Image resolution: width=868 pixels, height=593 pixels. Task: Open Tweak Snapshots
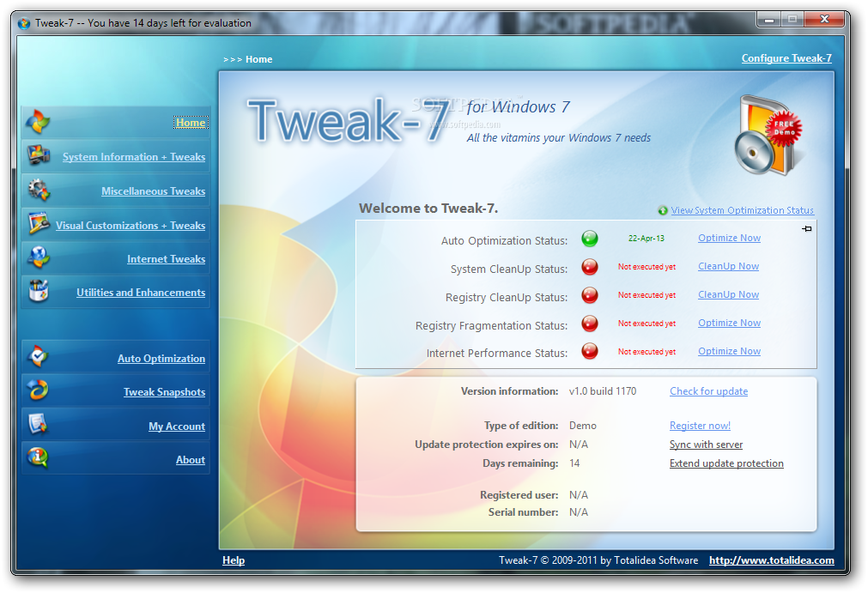point(164,391)
